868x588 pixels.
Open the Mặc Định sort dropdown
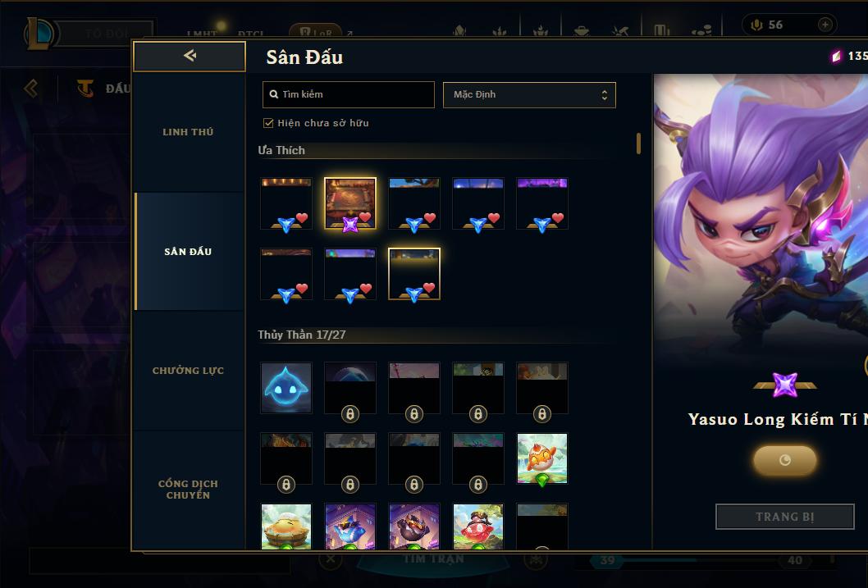(529, 94)
